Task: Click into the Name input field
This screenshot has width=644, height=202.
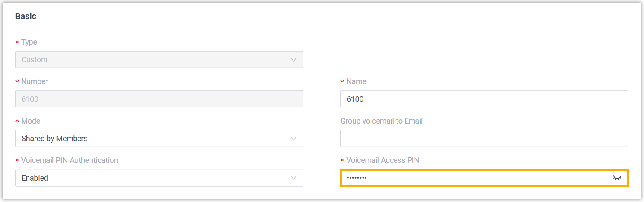Action: pyautogui.click(x=484, y=99)
